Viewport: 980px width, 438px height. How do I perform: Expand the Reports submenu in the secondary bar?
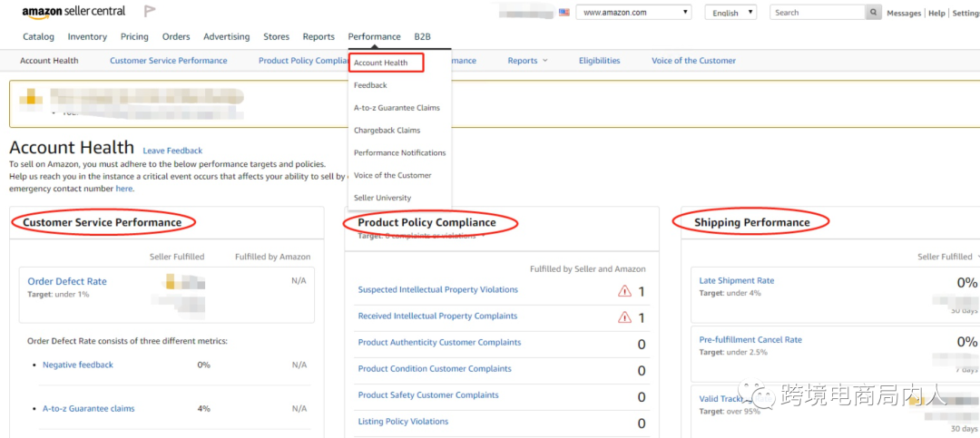527,61
